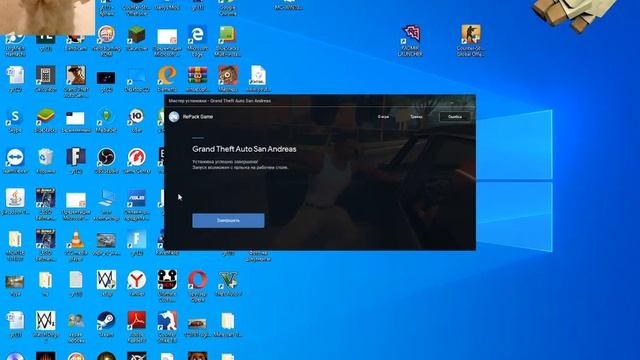Minimize the GTA San Andreas installer window

point(452,101)
